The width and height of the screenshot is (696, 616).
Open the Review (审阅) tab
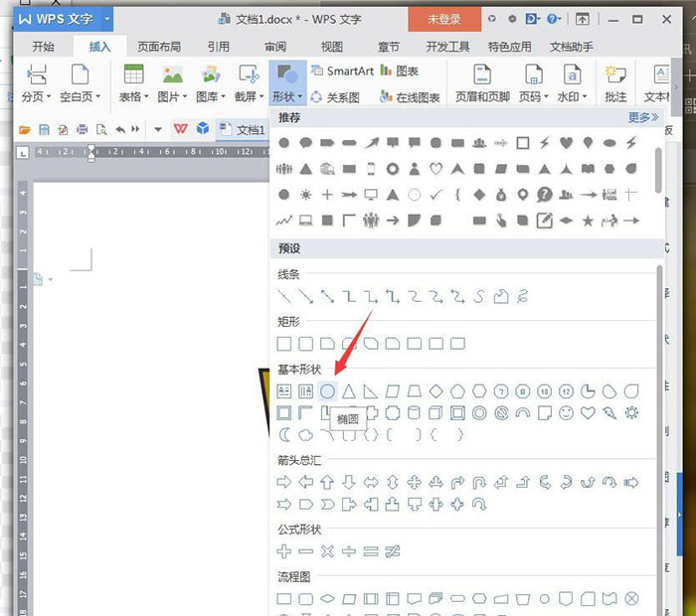coord(275,47)
